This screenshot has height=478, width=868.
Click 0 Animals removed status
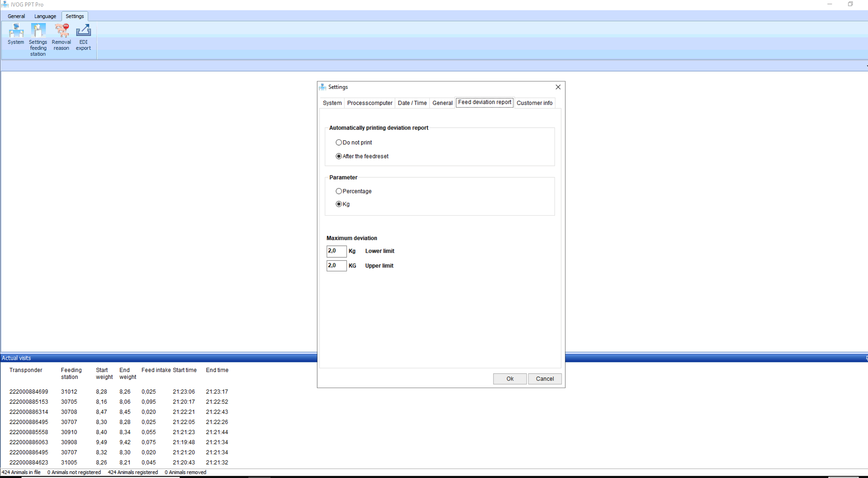pos(185,472)
